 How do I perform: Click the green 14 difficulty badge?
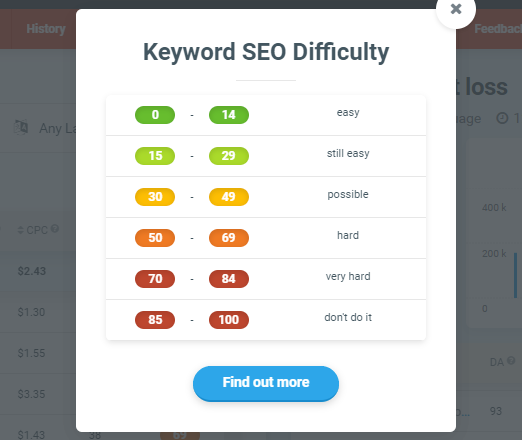click(229, 115)
